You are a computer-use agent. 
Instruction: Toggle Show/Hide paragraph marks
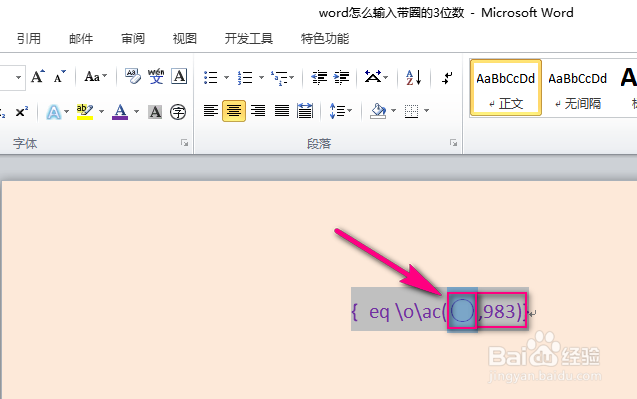click(447, 77)
